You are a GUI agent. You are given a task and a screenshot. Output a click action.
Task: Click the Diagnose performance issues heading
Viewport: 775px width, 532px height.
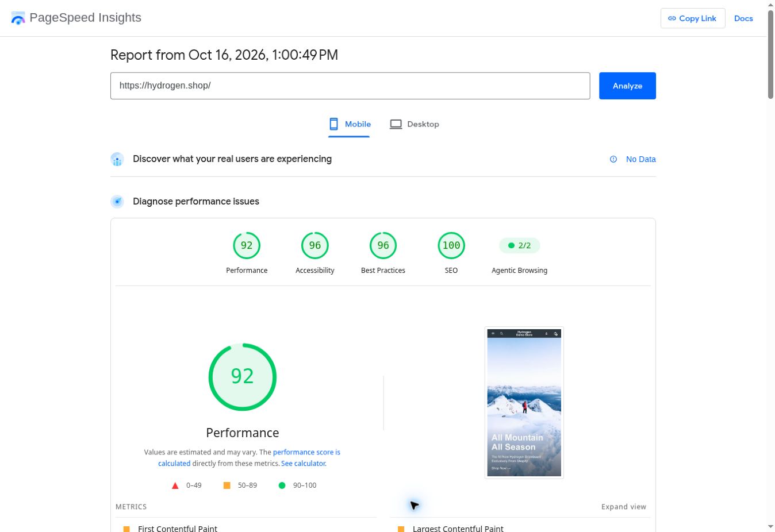196,202
